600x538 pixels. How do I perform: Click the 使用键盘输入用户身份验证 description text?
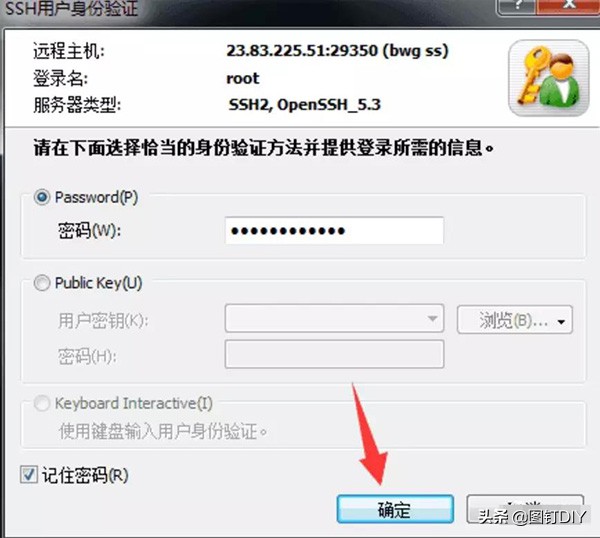coord(163,432)
